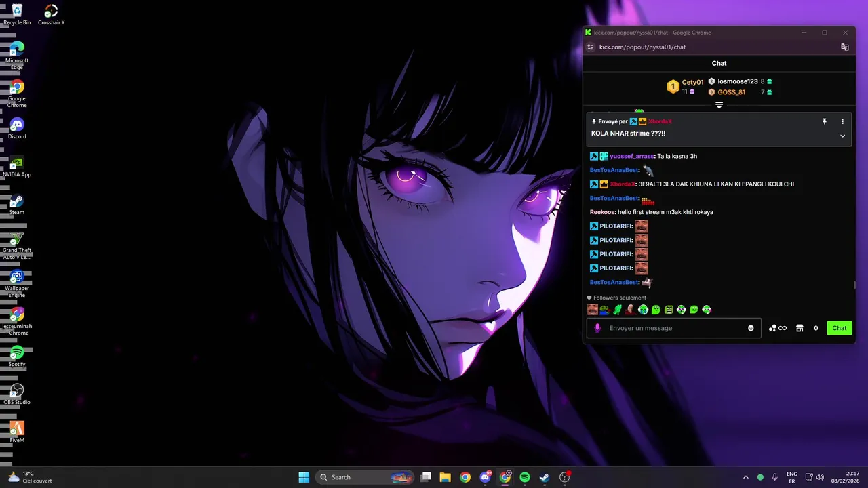
Task: Open File Explorer from the taskbar
Action: (x=446, y=477)
